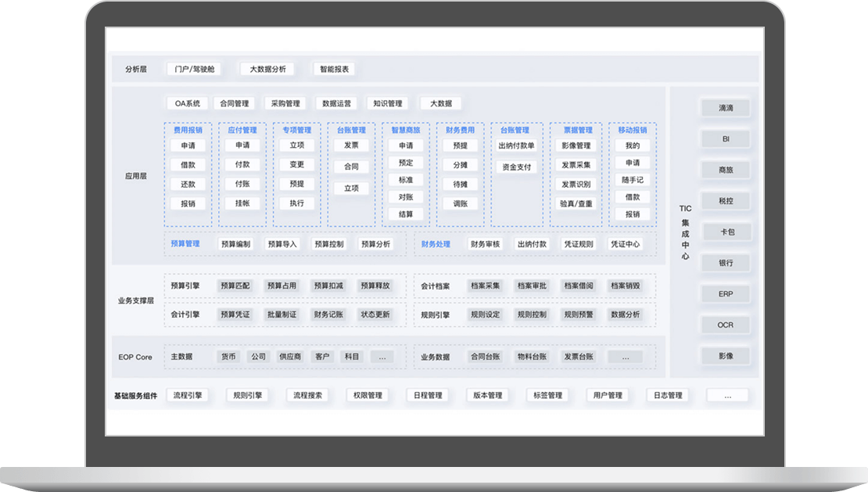The width and height of the screenshot is (868, 492).
Task: Open the OA系统 module
Action: [188, 103]
